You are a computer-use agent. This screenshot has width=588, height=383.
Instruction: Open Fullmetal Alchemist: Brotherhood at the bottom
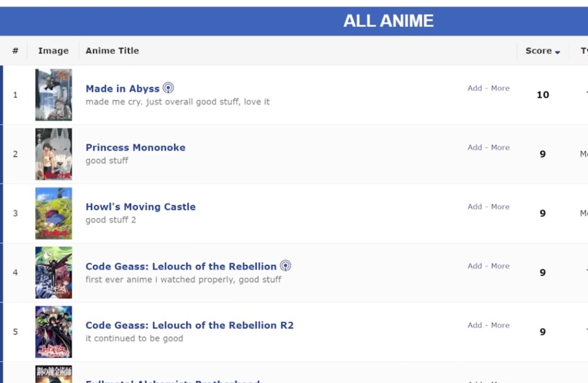tap(172, 381)
